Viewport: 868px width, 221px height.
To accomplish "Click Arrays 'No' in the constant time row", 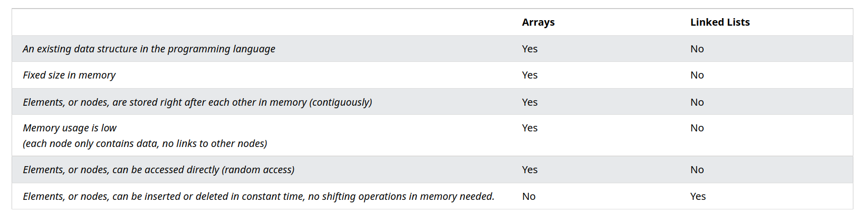I will pos(528,196).
